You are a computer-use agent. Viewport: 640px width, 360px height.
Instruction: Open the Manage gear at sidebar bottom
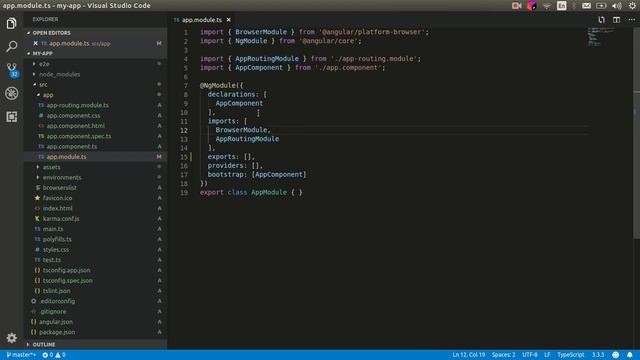click(11, 338)
